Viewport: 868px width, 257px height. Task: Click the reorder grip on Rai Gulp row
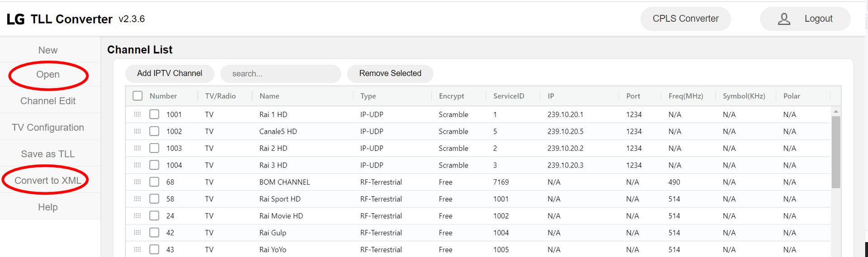[137, 233]
